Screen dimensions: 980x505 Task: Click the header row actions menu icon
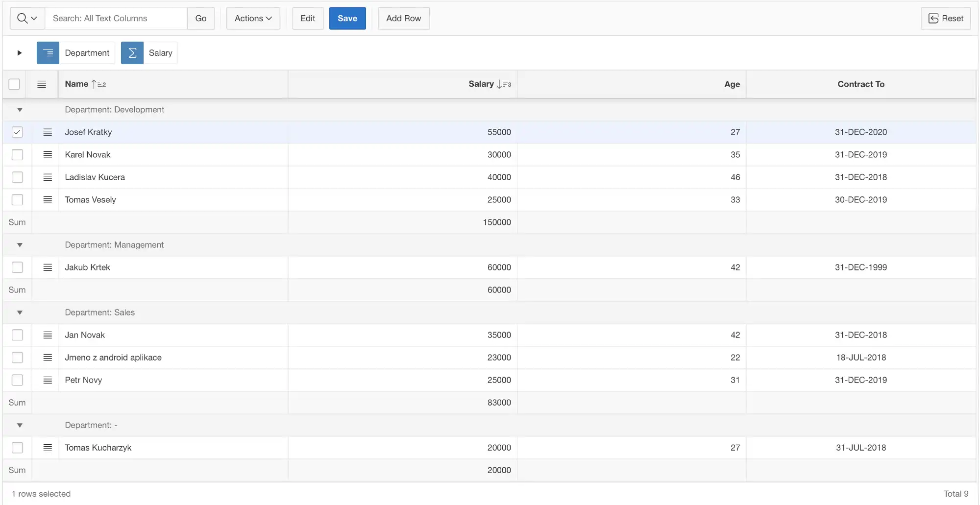[42, 84]
